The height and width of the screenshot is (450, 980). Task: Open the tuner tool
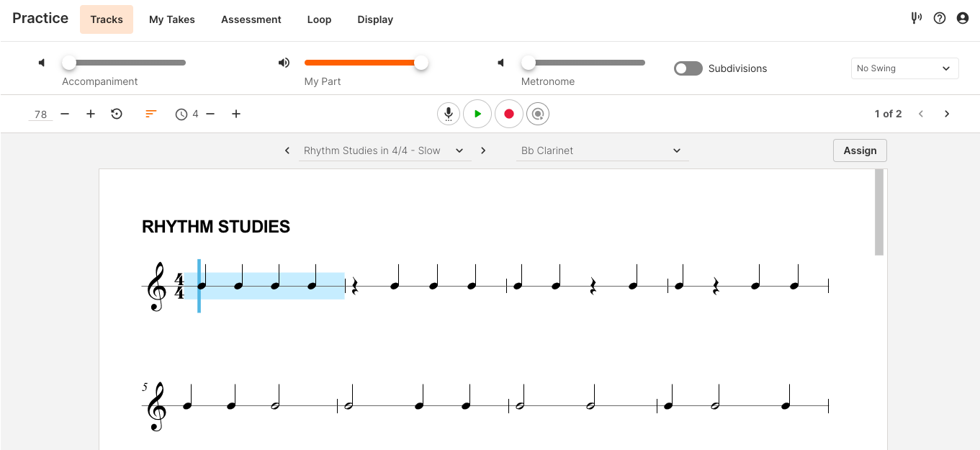point(916,17)
